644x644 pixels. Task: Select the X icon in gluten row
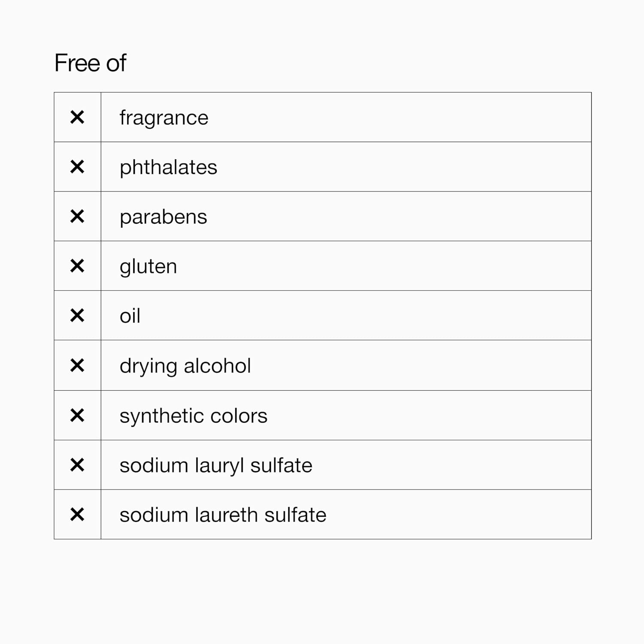(x=77, y=266)
